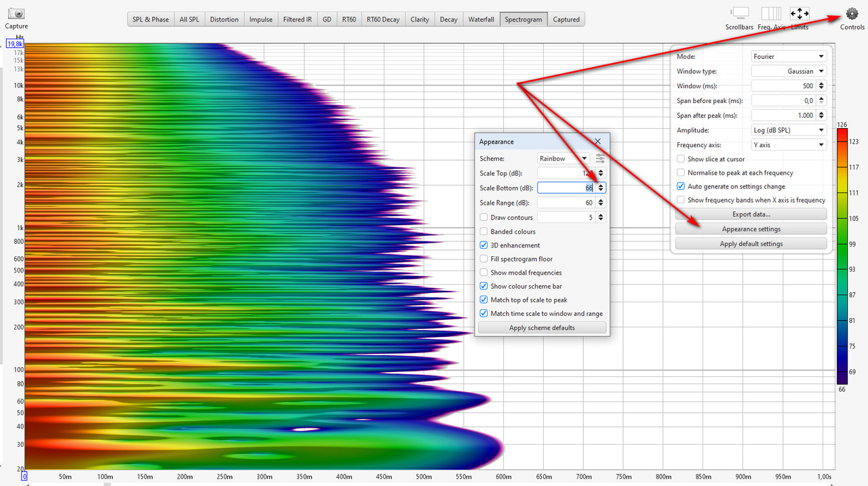This screenshot has height=486, width=868.
Task: Uncheck Match top of scale to peak
Action: [484, 300]
